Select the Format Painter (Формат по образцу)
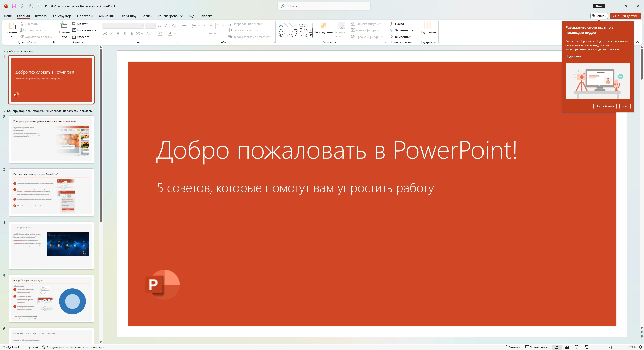This screenshot has width=644, height=350. click(36, 37)
